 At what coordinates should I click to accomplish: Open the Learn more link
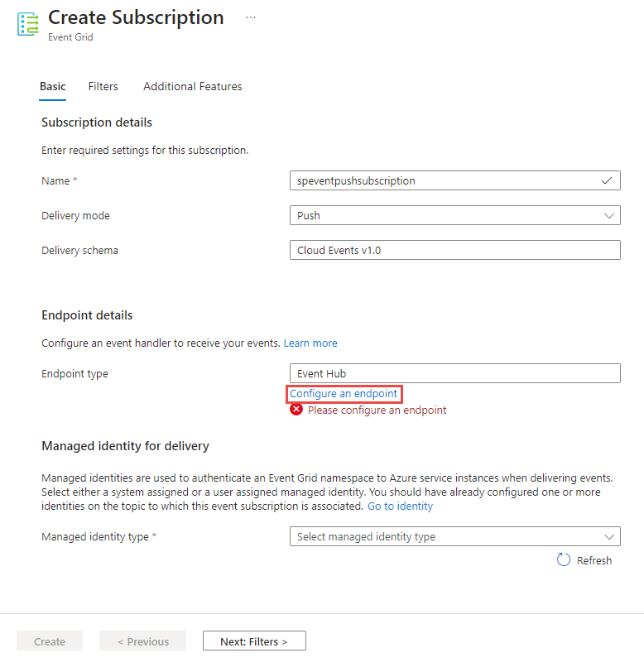tap(310, 343)
